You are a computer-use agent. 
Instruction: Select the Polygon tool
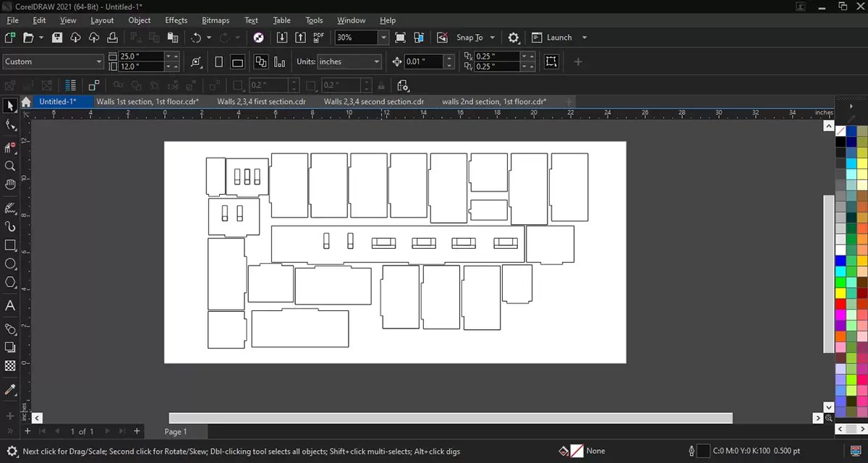click(x=10, y=282)
